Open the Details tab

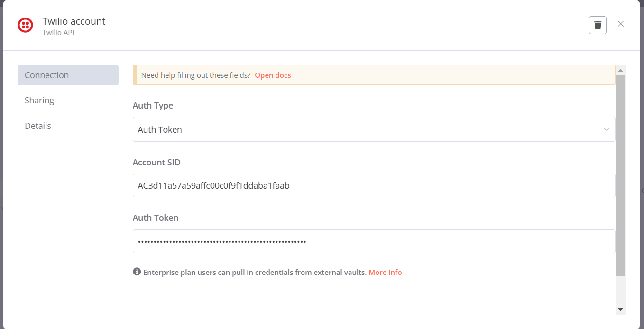[x=38, y=126]
